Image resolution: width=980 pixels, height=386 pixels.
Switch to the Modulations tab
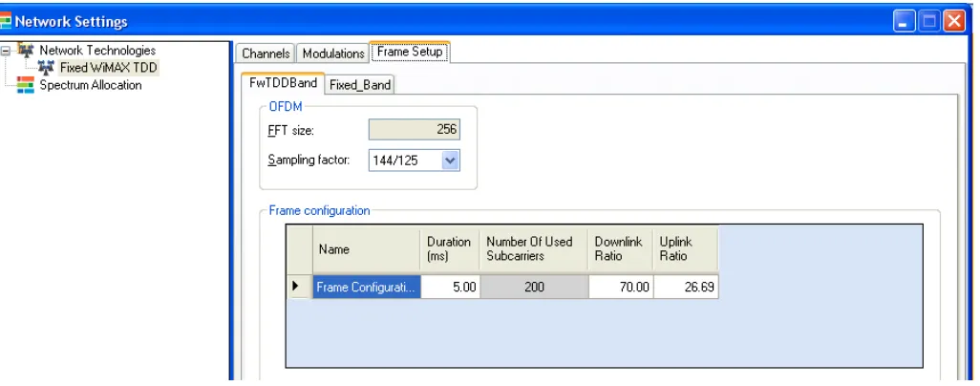333,54
